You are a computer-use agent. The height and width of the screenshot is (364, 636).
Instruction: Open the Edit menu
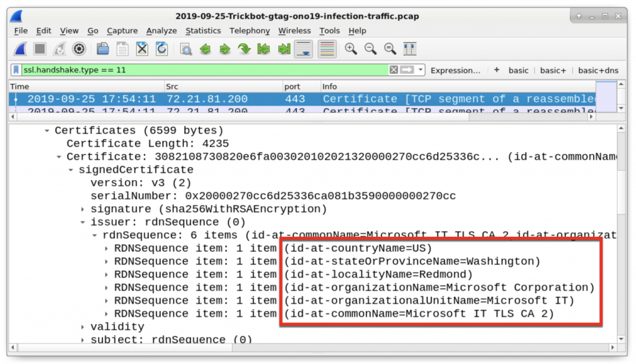tap(43, 31)
